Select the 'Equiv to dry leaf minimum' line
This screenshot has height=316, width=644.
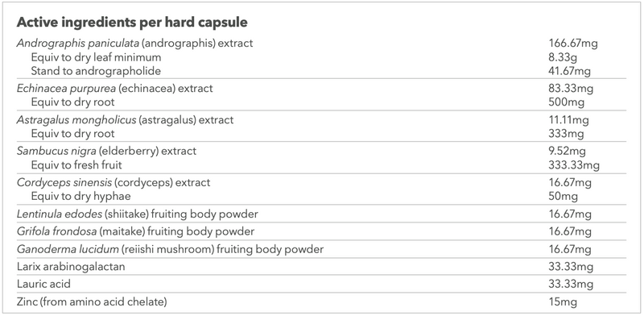(96, 56)
